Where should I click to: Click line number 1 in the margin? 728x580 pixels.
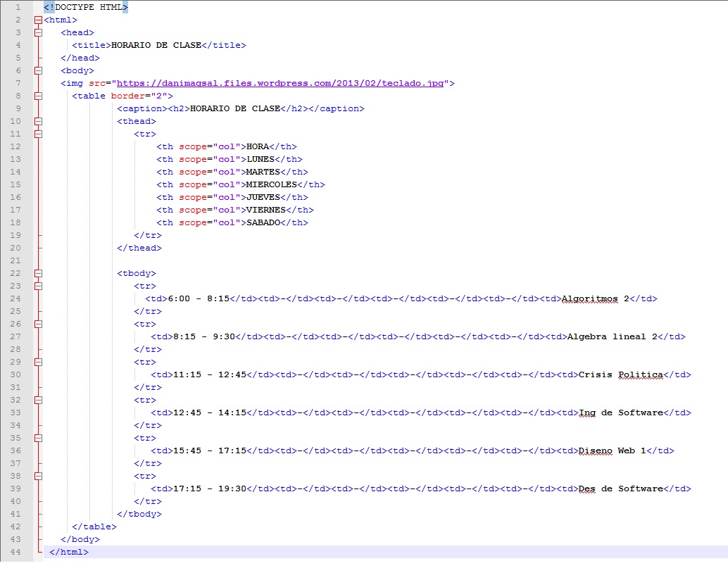pyautogui.click(x=18, y=7)
